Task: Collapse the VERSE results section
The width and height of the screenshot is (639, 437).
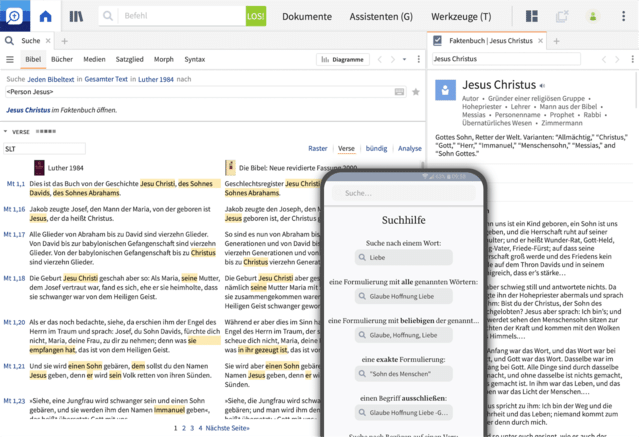Action: click(x=5, y=131)
